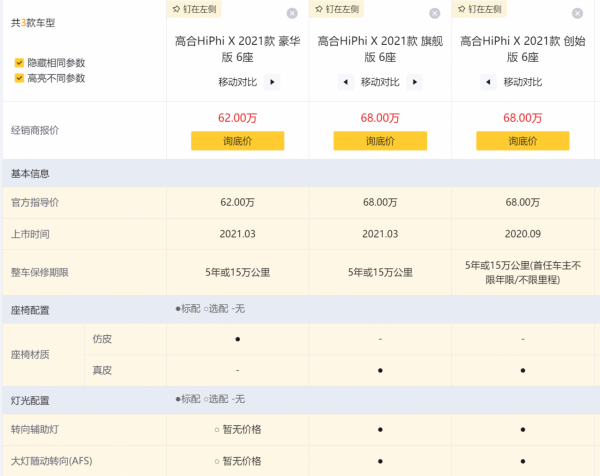600x476 pixels.
Task: Click 创始版 warranty text 首任车主不限年限
Action: (x=523, y=272)
